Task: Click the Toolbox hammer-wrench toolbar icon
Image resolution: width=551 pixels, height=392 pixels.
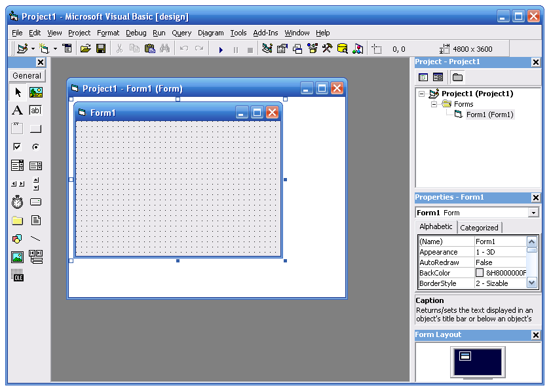Action: pos(327,48)
